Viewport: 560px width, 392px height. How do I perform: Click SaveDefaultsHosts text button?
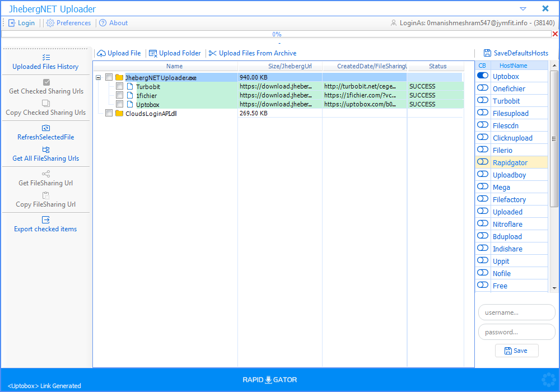tap(521, 53)
